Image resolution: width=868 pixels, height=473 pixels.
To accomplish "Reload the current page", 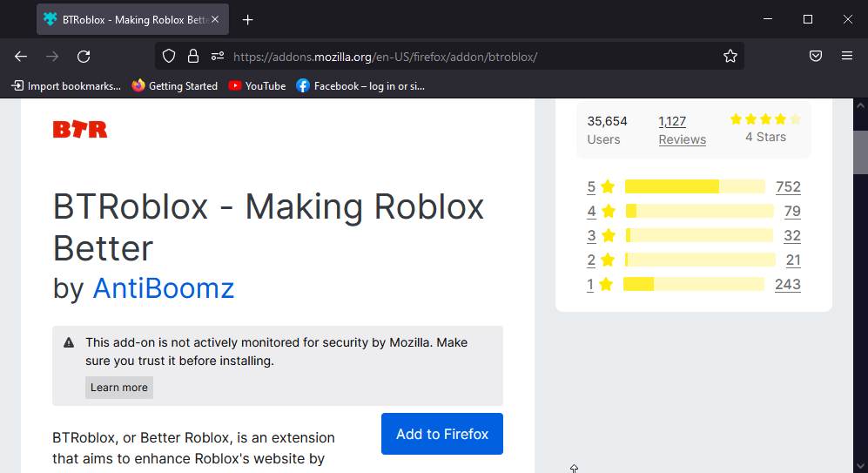I will (x=84, y=57).
